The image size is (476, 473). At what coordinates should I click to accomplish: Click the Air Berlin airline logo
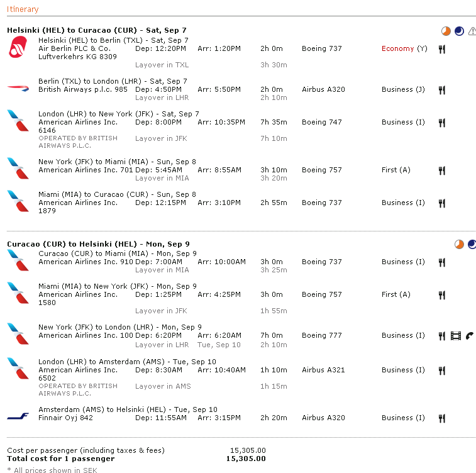point(18,48)
